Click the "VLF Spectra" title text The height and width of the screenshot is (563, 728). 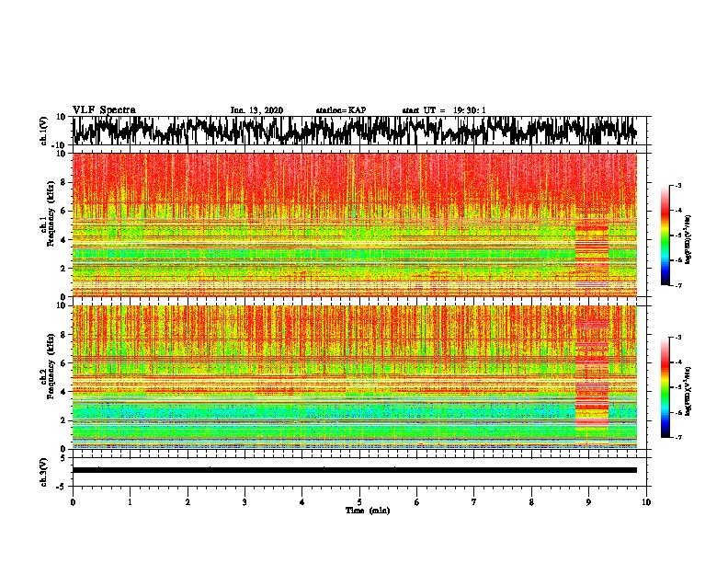(104, 110)
